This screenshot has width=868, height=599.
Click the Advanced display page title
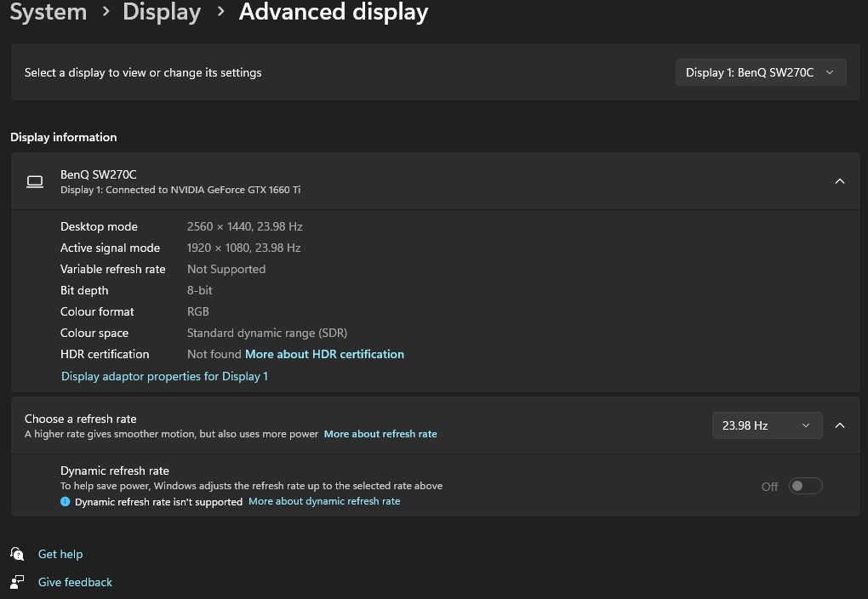pyautogui.click(x=334, y=12)
